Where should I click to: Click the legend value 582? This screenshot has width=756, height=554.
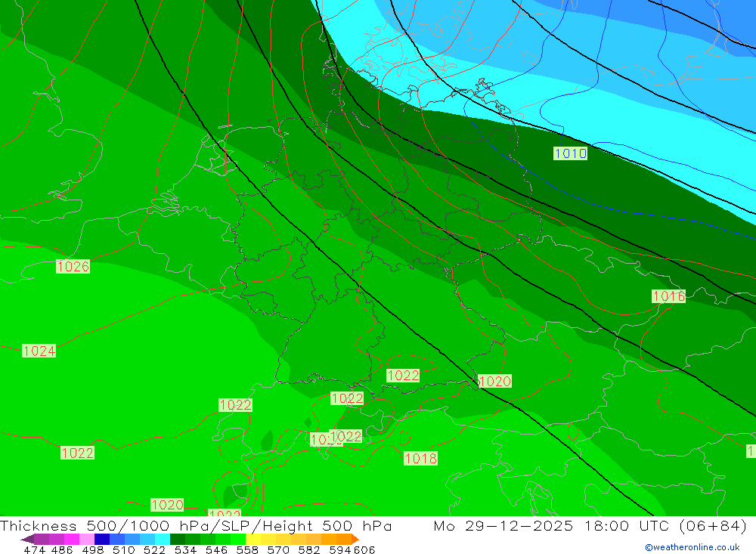[308, 550]
